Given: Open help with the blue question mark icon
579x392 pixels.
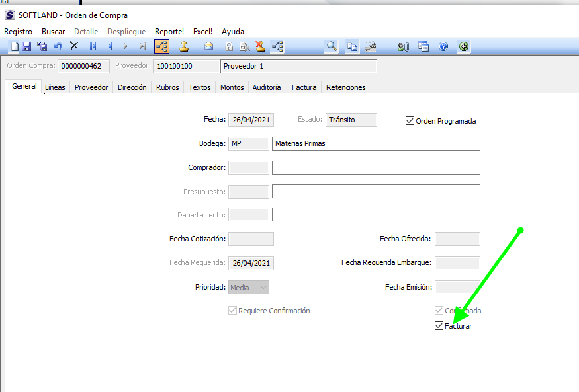Looking at the screenshot, I should coord(443,46).
